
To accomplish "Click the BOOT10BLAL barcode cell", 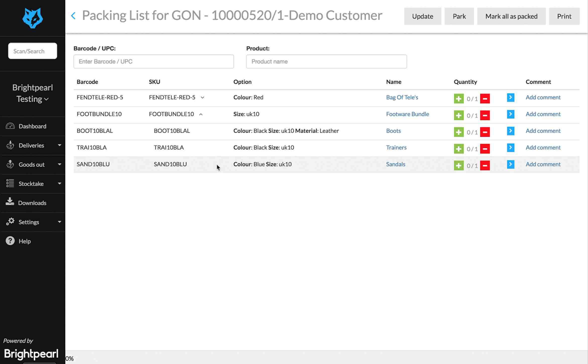I will pos(95,131).
